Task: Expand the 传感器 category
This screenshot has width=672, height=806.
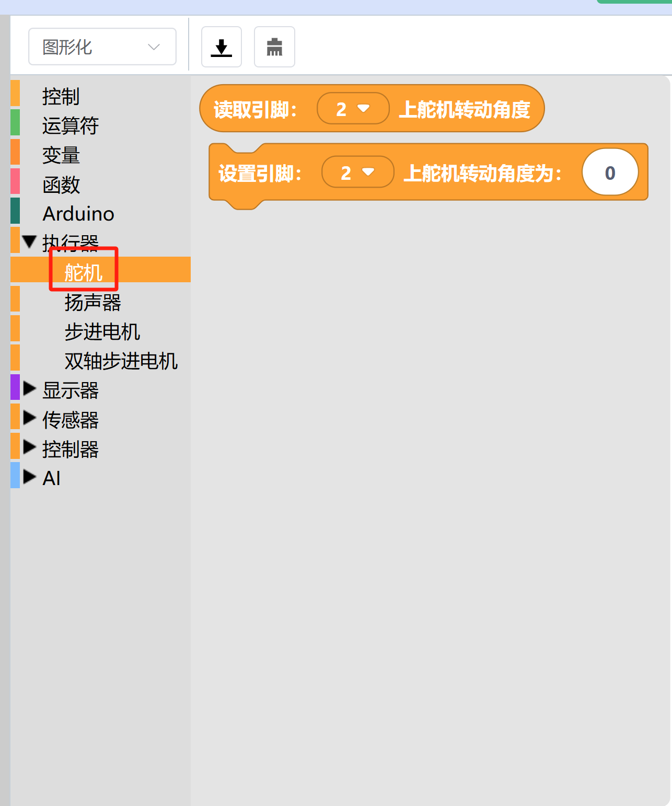Action: (x=30, y=418)
